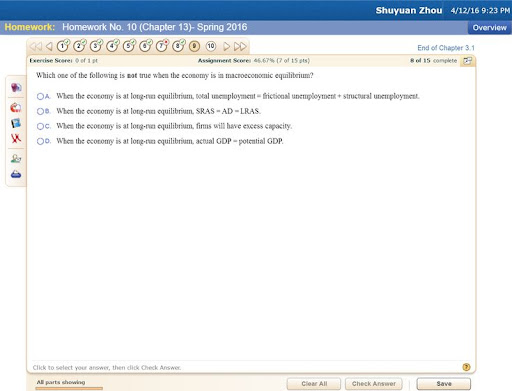Select answer A frictional plus structural unemployment
Image resolution: width=512 pixels, height=391 pixels.
click(x=40, y=96)
